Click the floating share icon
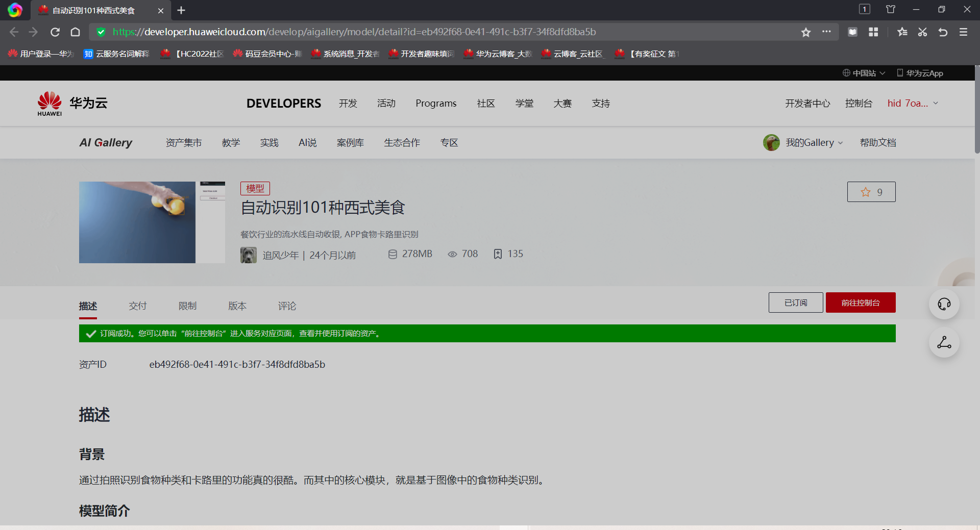This screenshot has height=530, width=980. pyautogui.click(x=944, y=342)
